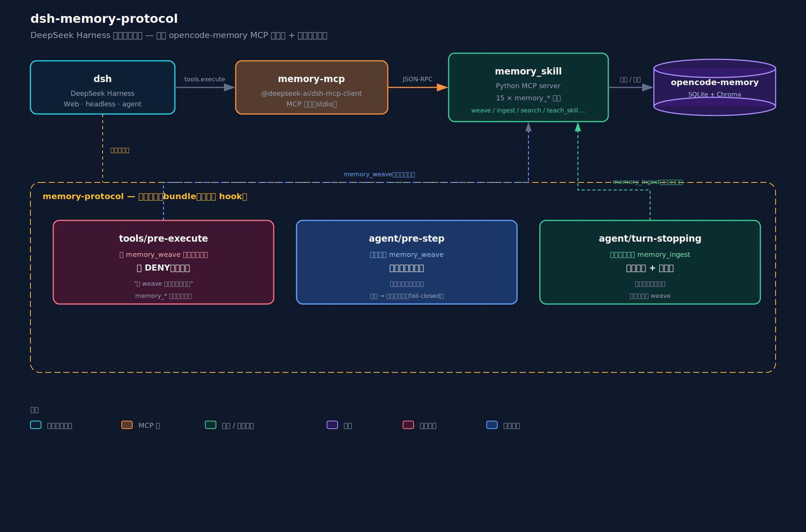Click the pink swatch in the legend
Screen dimensions: 806x532
(x=408, y=425)
